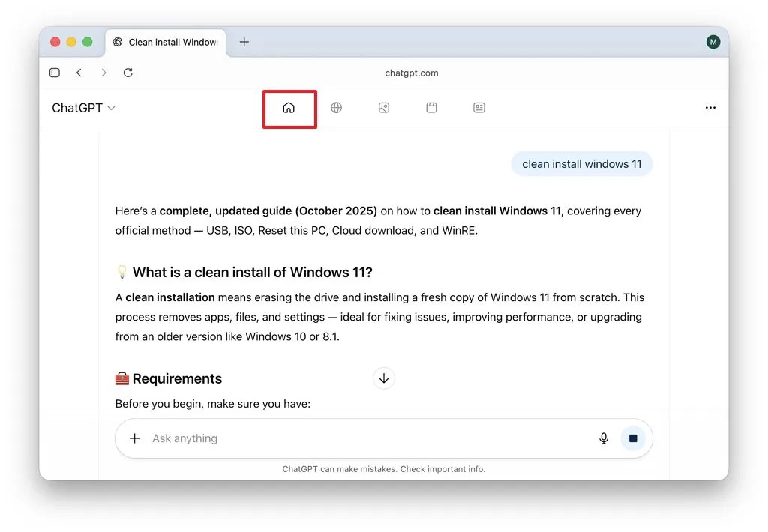Jump to bottom with down arrow button
Screen dimensions: 768x532
pyautogui.click(x=384, y=378)
